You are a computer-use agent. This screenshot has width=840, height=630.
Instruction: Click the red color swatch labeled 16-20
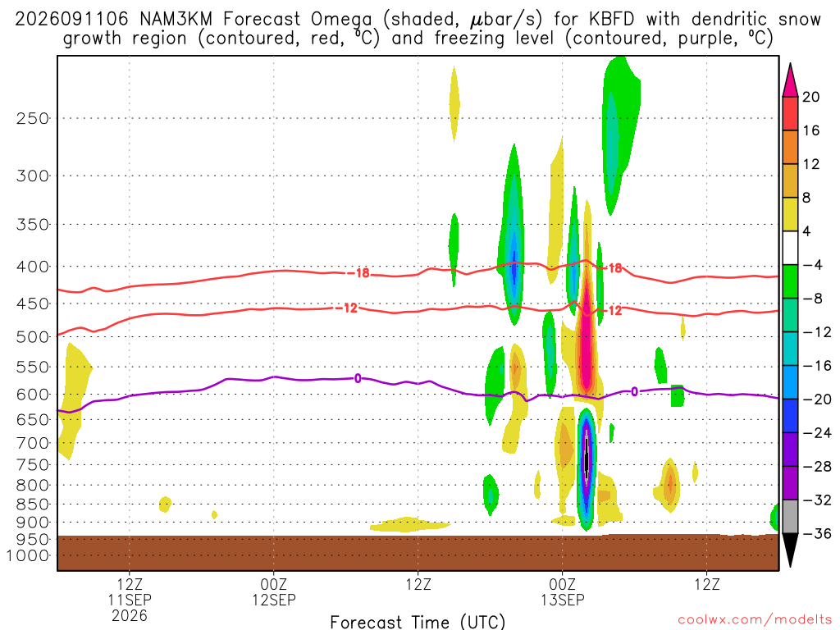(790, 113)
